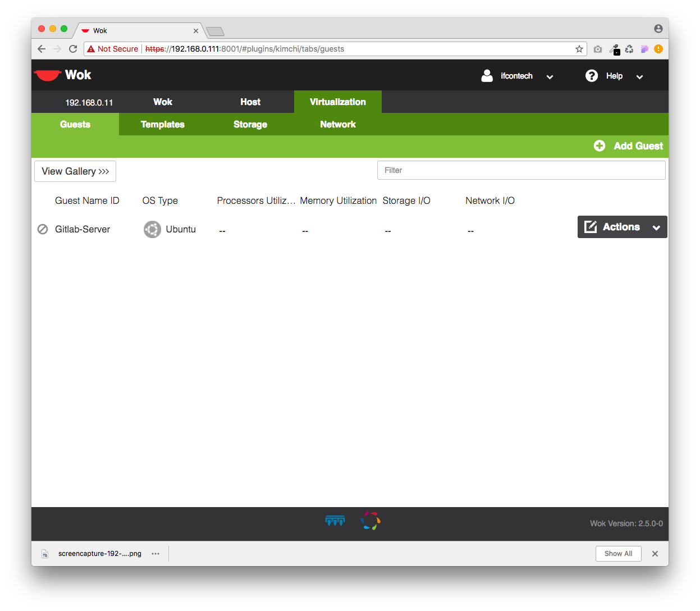
Task: Close the downloads bar
Action: [655, 554]
